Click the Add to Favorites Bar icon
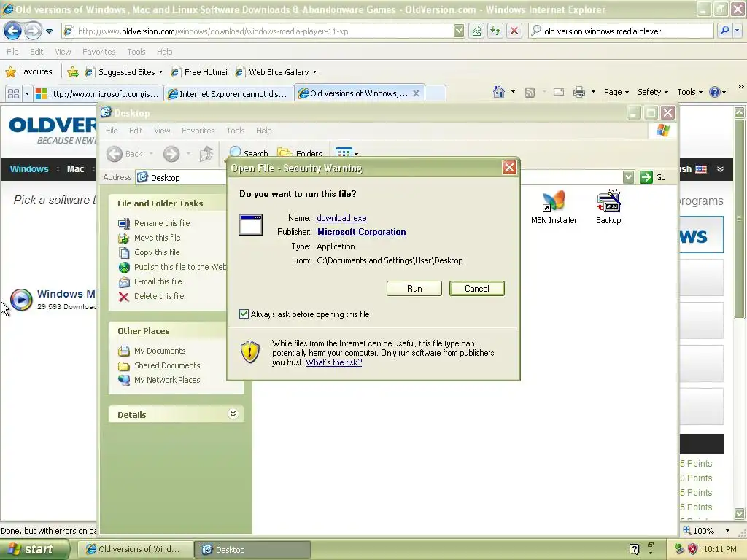The image size is (747, 560). [x=73, y=72]
